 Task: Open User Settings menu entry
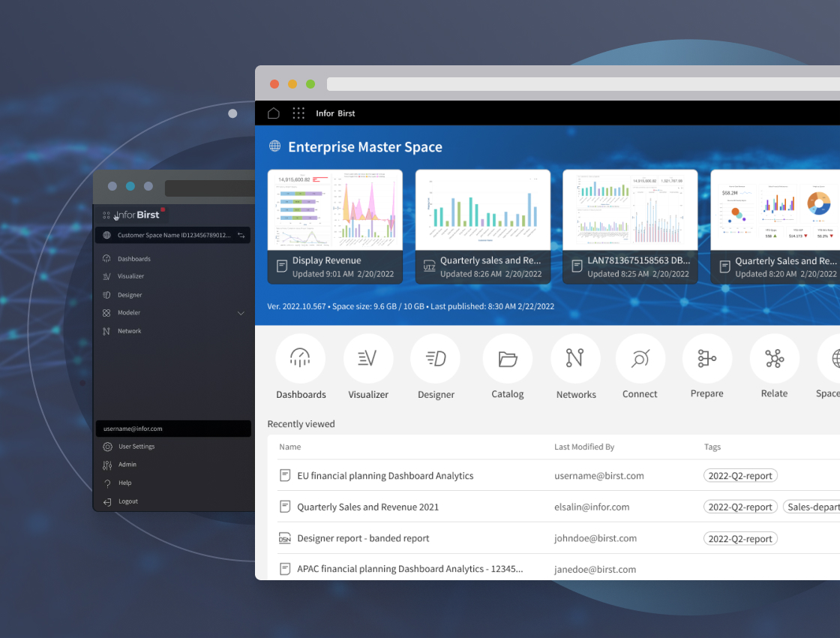click(x=136, y=447)
